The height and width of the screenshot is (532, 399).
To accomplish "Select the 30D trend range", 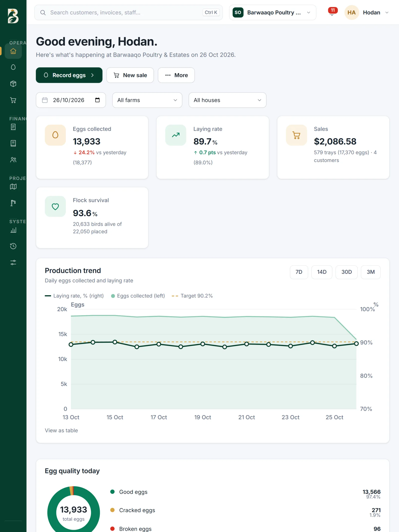I will pos(347,272).
